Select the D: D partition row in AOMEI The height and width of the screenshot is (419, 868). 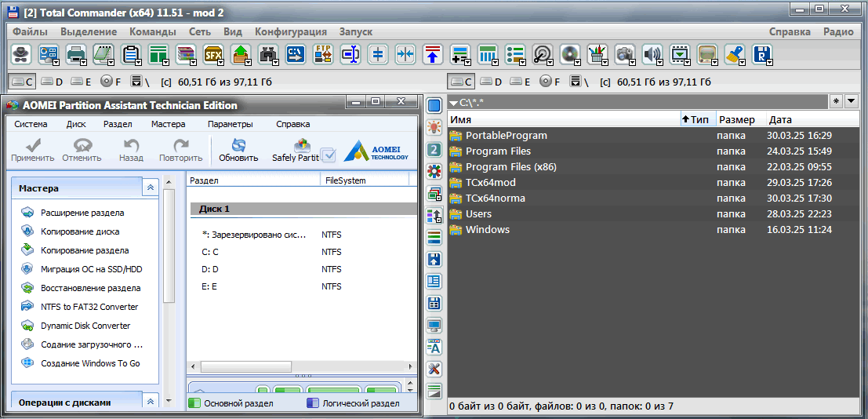[301, 269]
